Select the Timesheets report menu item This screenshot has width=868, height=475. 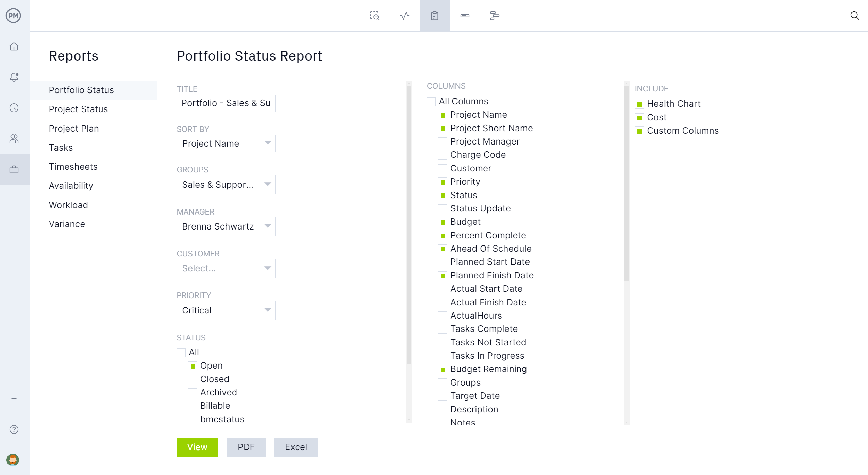[x=73, y=167]
